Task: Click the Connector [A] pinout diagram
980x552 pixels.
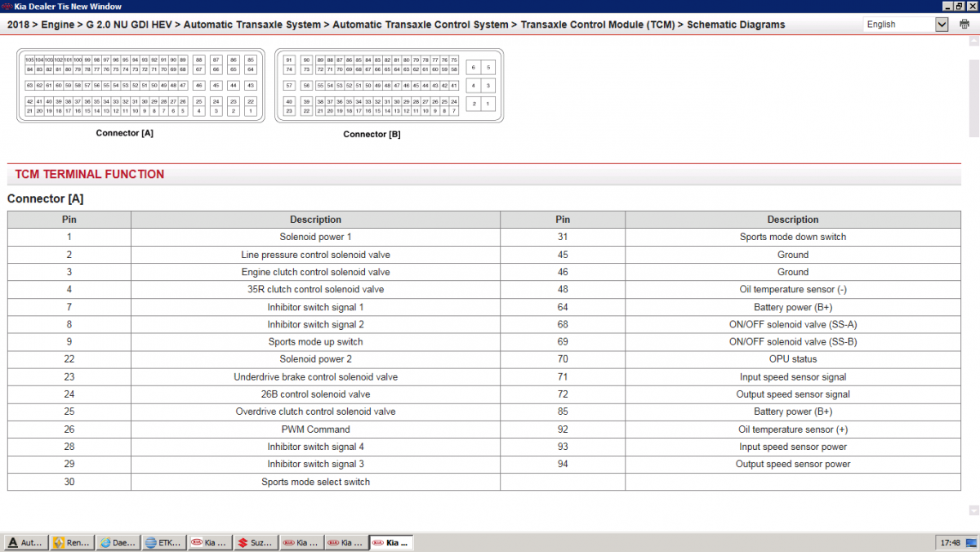Action: pyautogui.click(x=141, y=86)
